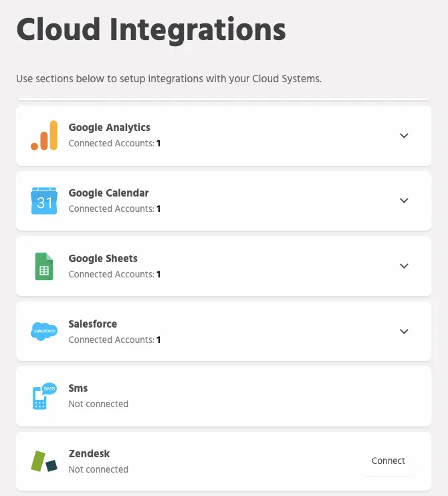Image resolution: width=448 pixels, height=496 pixels.
Task: Expand the Google Calendar section chevron
Action: [404, 201]
